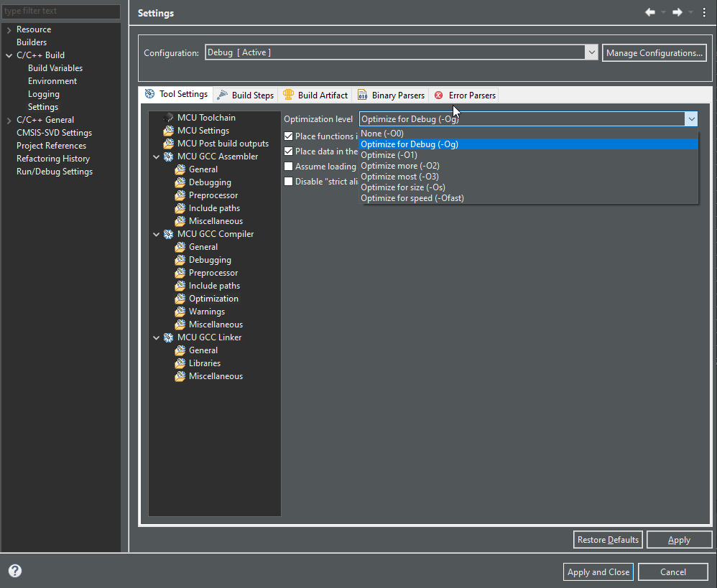
Task: Select None (-O0) optimization
Action: [x=528, y=134]
